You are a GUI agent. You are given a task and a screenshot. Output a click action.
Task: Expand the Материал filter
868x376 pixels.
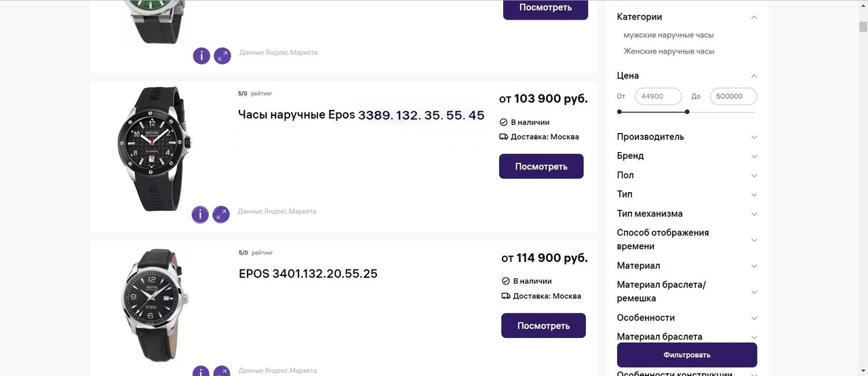(754, 266)
